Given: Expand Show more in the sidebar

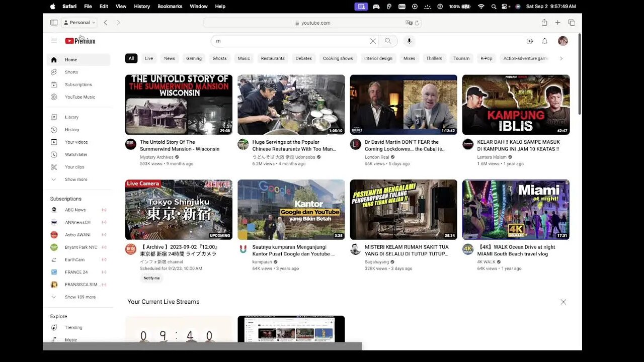Looking at the screenshot, I should [x=78, y=179].
